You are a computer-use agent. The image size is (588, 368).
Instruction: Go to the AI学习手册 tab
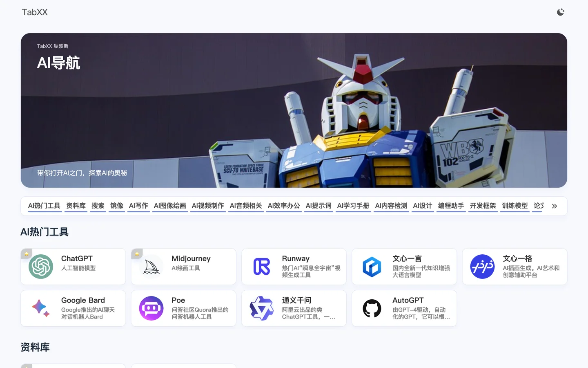pos(353,206)
